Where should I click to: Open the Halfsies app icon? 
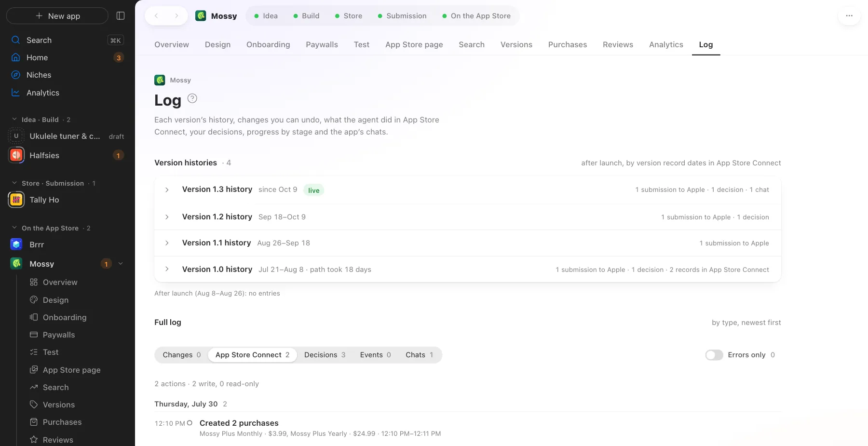tap(16, 155)
